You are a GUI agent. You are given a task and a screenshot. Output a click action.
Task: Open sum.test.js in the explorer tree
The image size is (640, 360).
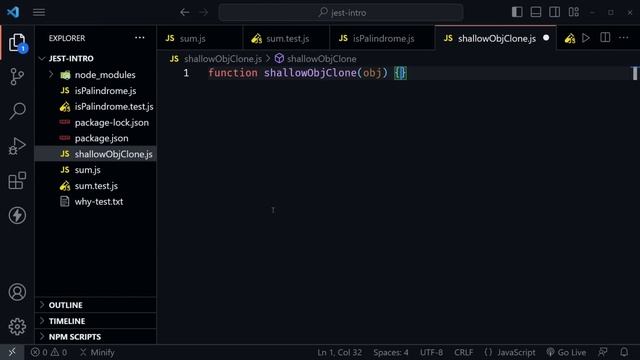[x=96, y=186]
